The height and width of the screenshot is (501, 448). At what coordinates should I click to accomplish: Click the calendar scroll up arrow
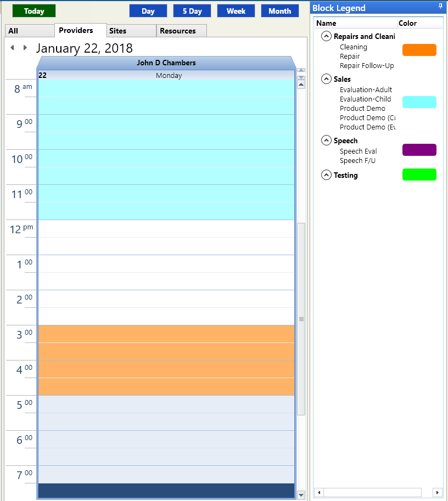301,85
